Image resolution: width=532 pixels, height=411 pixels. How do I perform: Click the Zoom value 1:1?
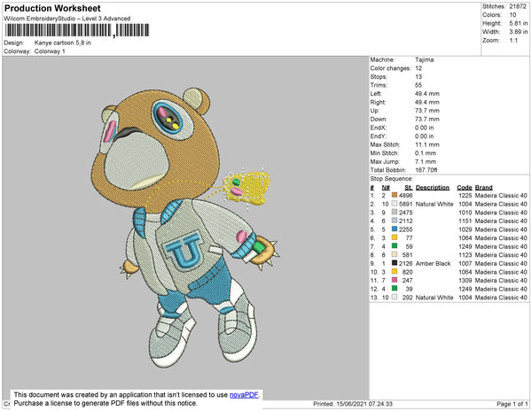click(513, 41)
